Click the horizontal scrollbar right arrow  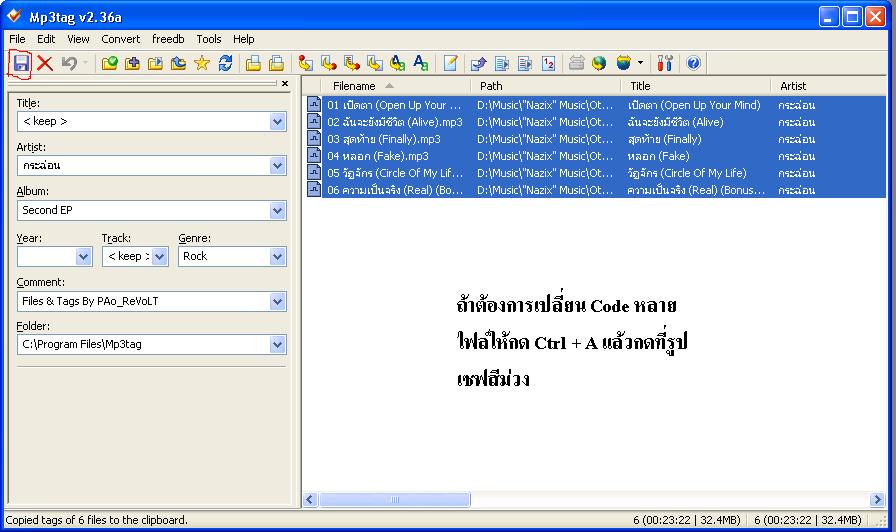click(877, 499)
